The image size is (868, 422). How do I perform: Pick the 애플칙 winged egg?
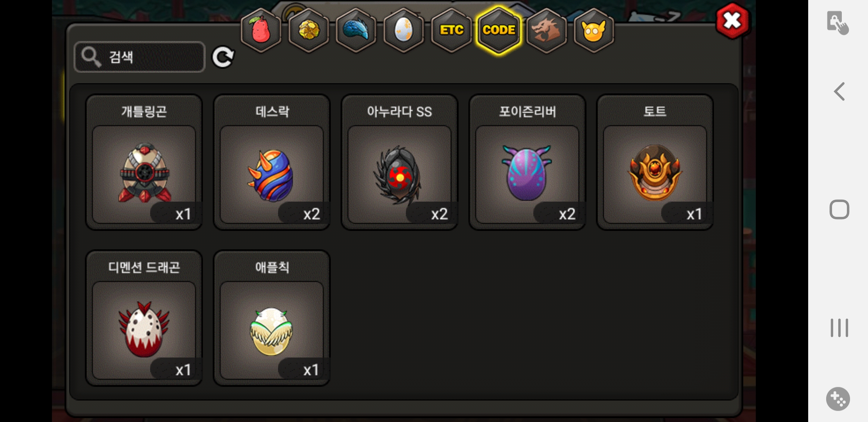(x=272, y=318)
